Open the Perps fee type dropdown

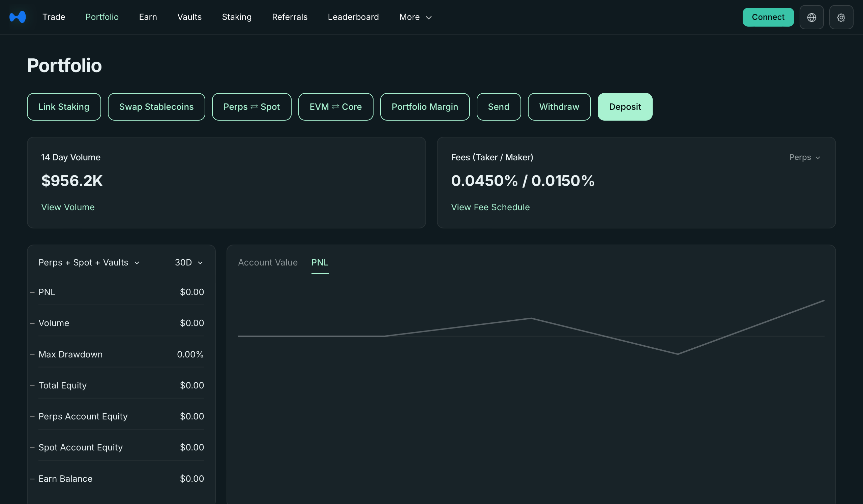[x=804, y=157]
